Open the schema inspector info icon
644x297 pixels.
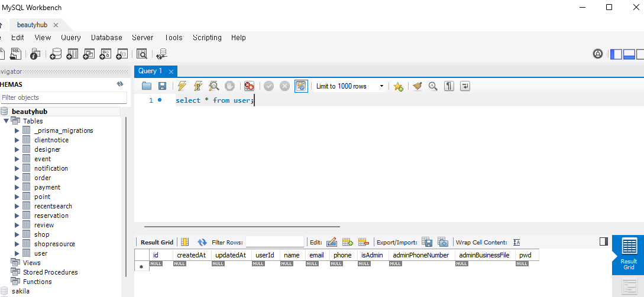[x=35, y=54]
